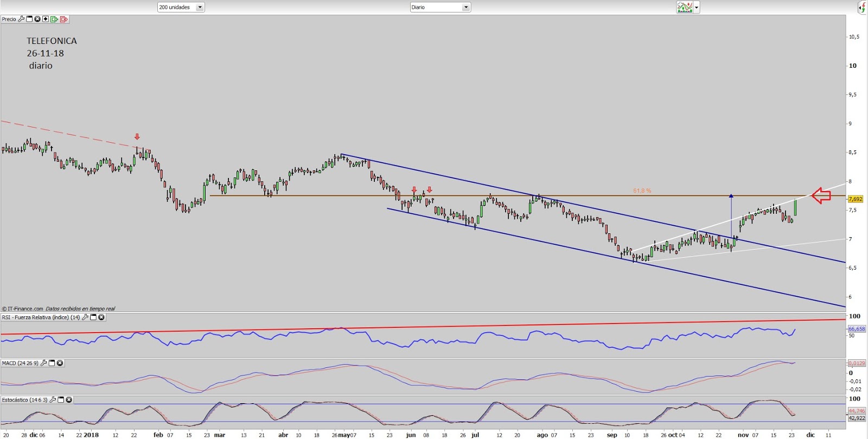Click the Estocástico (14 6 3) label
Viewport: 868px width, 439px height.
pyautogui.click(x=24, y=400)
